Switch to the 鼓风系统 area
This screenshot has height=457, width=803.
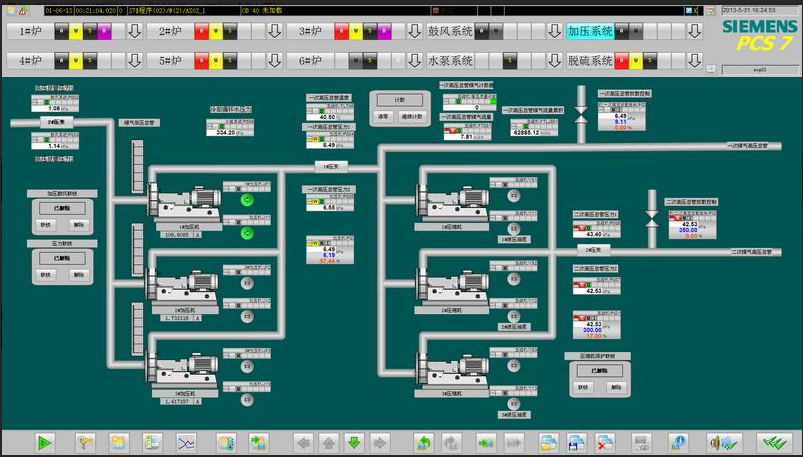(450, 31)
